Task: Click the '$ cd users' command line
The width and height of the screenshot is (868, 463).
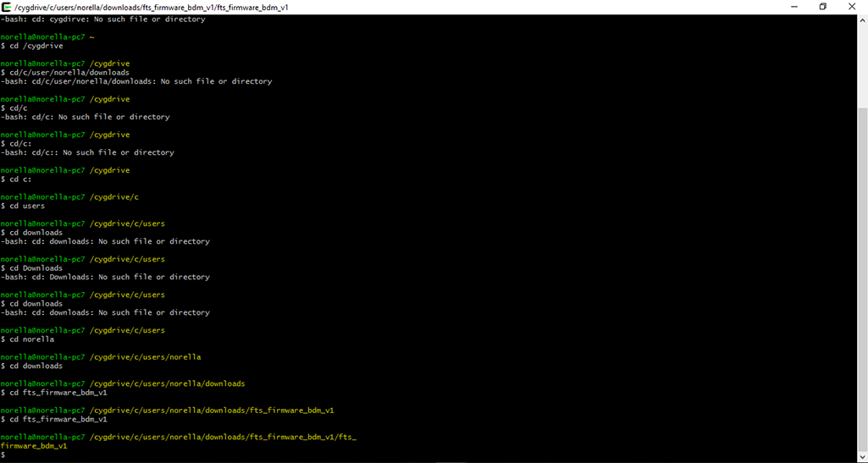Action: [23, 206]
